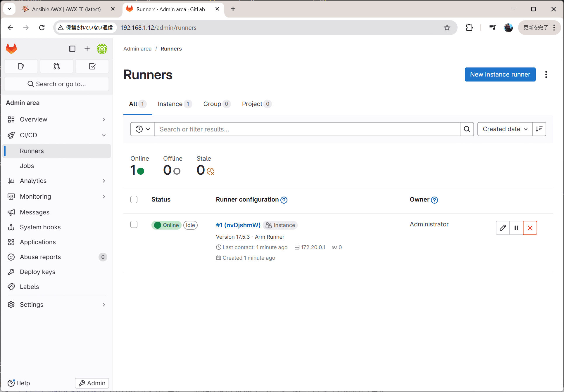Check the checkbox for runner nvDjshmW
564x392 pixels.
134,224
